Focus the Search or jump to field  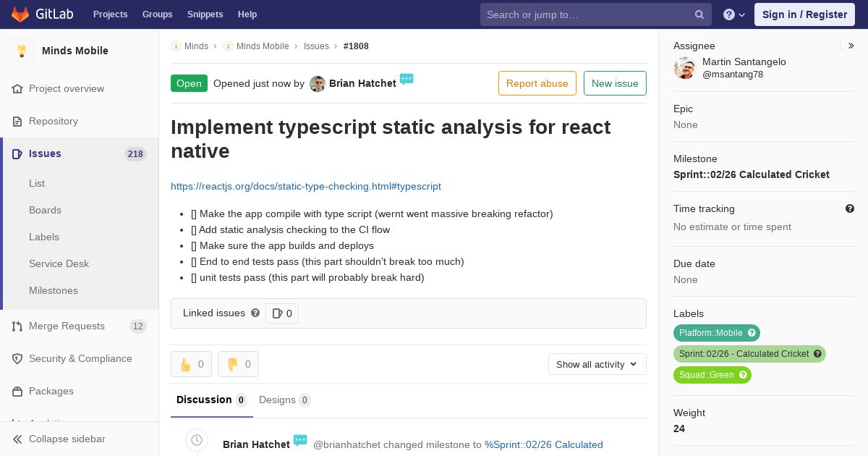tap(596, 14)
